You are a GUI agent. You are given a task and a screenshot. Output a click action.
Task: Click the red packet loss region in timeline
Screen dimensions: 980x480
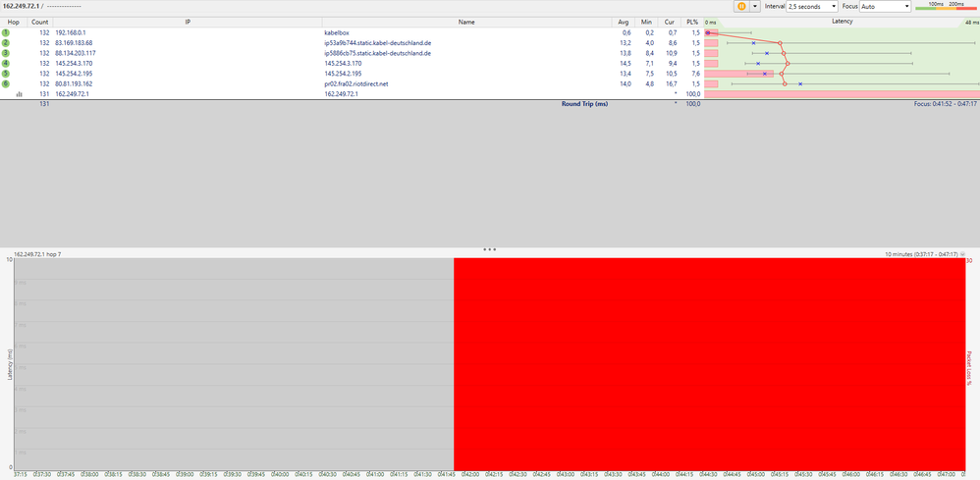[709, 364]
